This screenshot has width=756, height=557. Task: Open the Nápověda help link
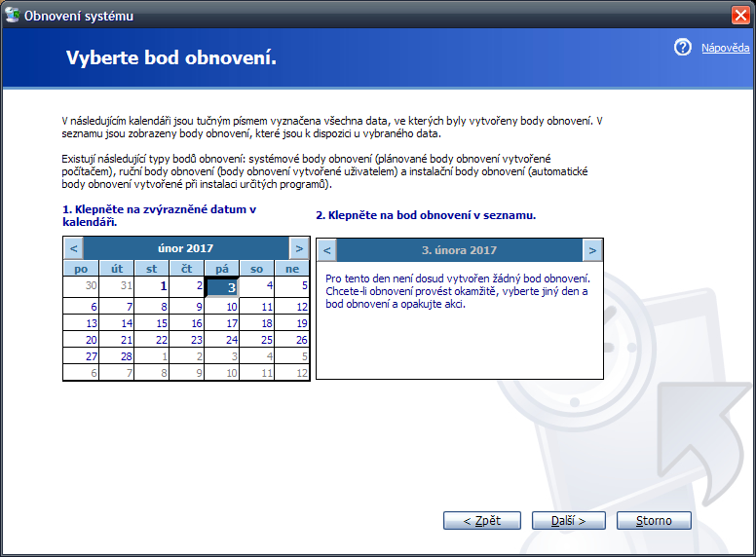[x=725, y=48]
